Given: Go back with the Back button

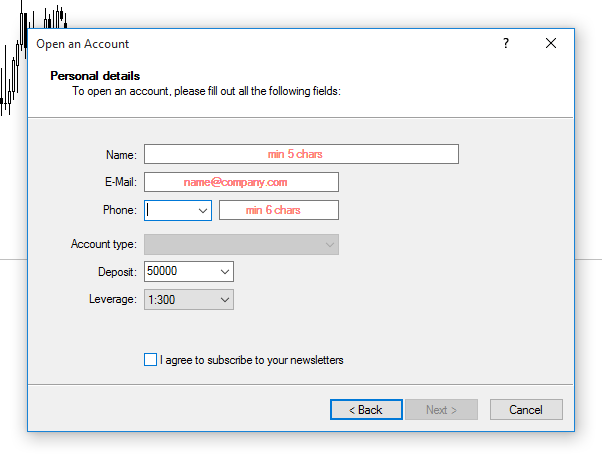Looking at the screenshot, I should point(366,410).
